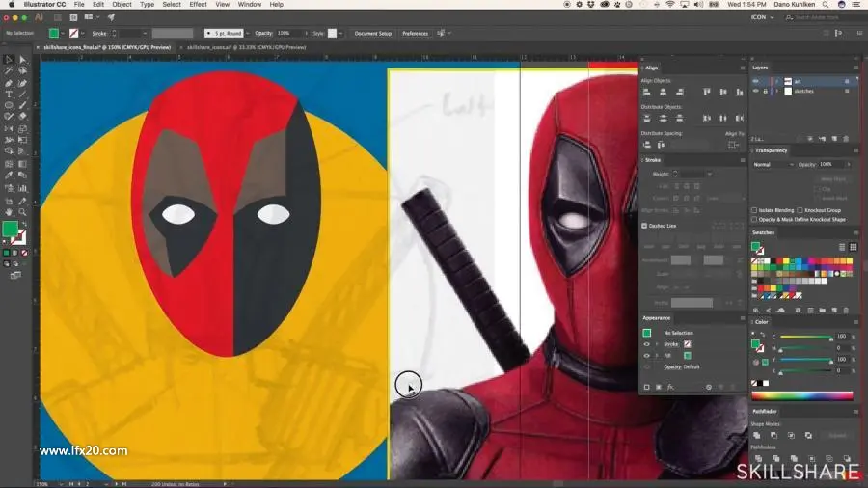This screenshot has width=868, height=488.
Task: Click Add New Effect fx icon in Appearance
Action: tap(670, 388)
